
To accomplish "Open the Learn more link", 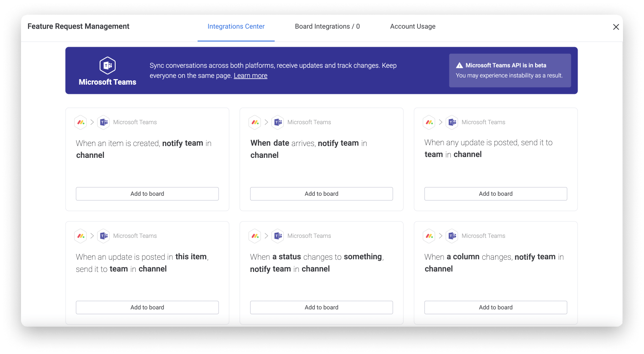I will tap(251, 75).
